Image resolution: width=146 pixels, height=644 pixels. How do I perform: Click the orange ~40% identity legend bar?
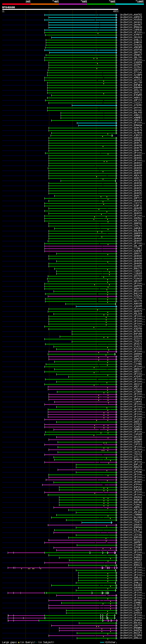45,4
